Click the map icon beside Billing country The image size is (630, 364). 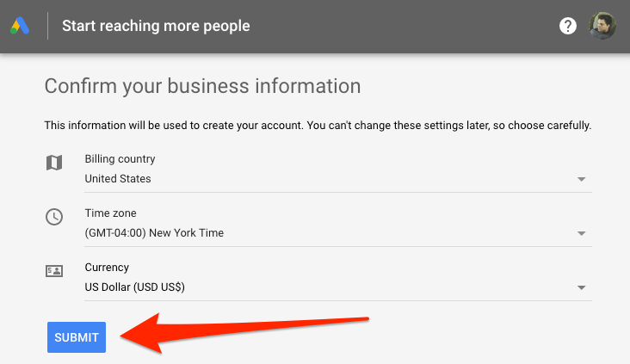(x=53, y=163)
